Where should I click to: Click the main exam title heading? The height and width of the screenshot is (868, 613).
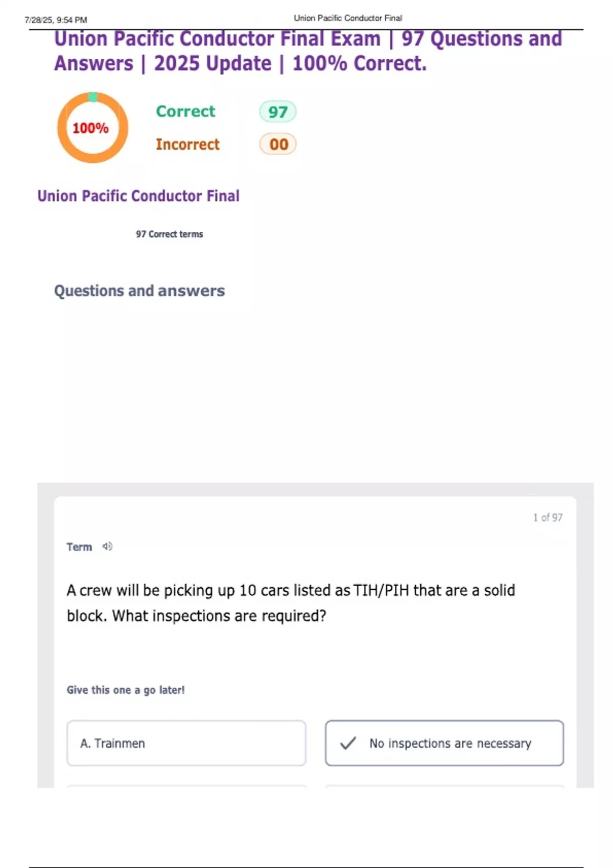tap(308, 51)
